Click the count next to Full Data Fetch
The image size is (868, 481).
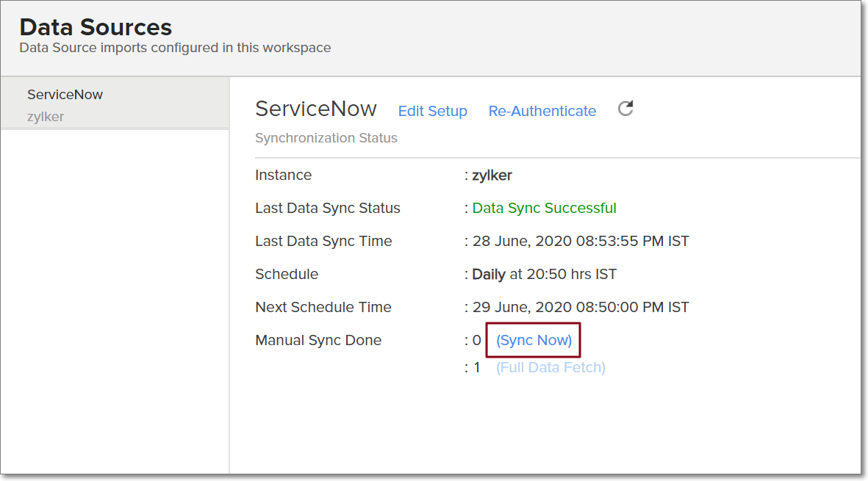476,367
